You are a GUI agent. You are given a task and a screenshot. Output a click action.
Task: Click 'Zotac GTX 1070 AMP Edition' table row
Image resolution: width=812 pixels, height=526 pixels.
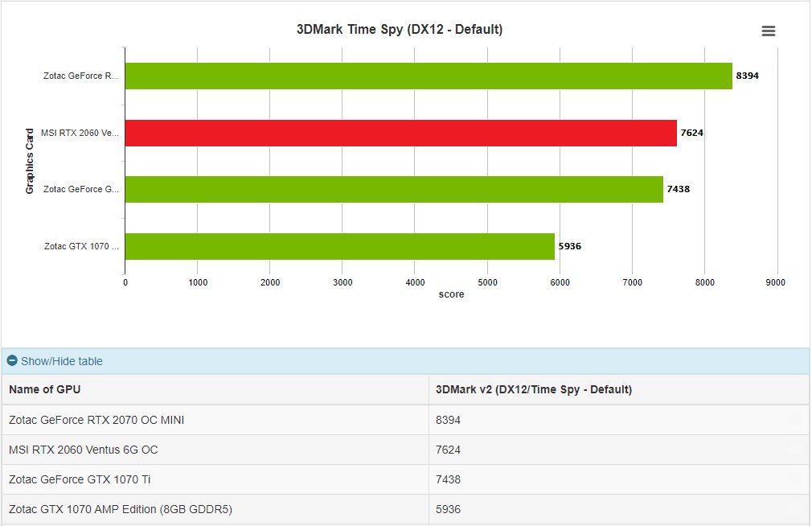tap(121, 509)
